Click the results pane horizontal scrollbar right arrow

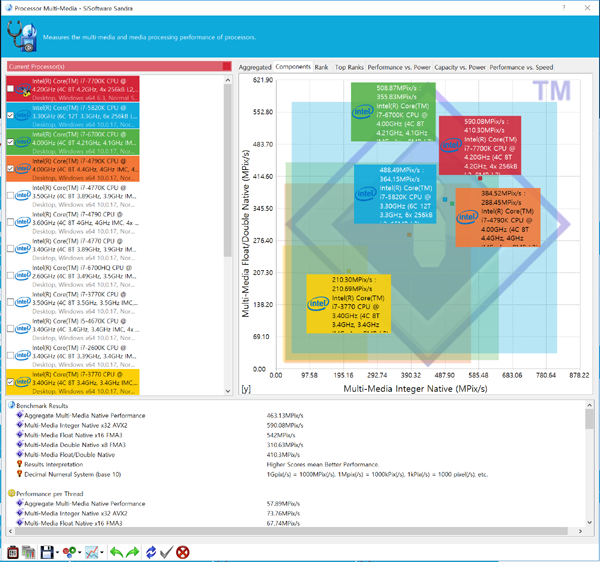click(x=580, y=531)
